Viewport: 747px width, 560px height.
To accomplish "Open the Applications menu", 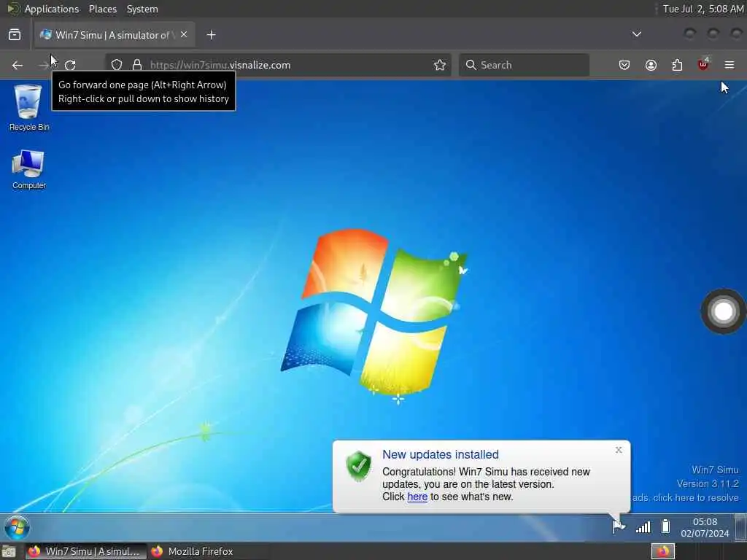I will coord(52,9).
